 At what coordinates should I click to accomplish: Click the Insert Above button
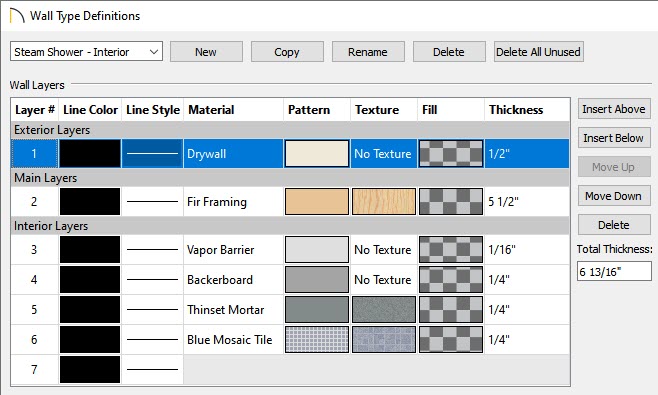tap(614, 109)
